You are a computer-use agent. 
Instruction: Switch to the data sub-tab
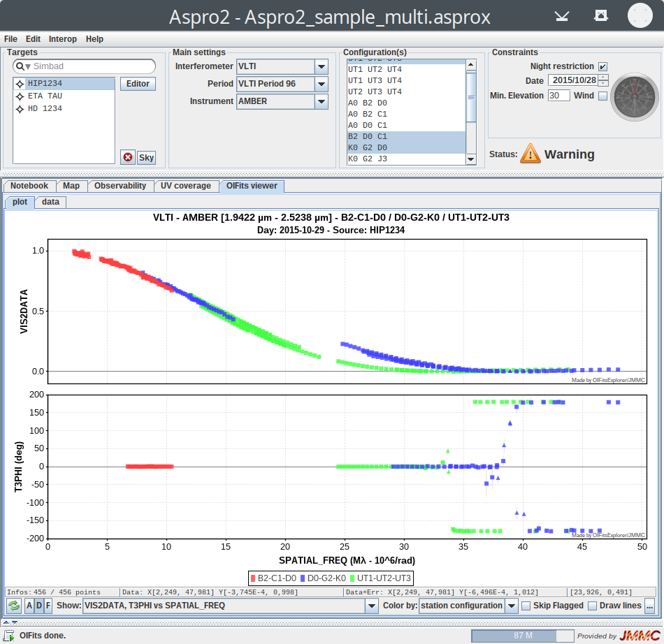[50, 202]
